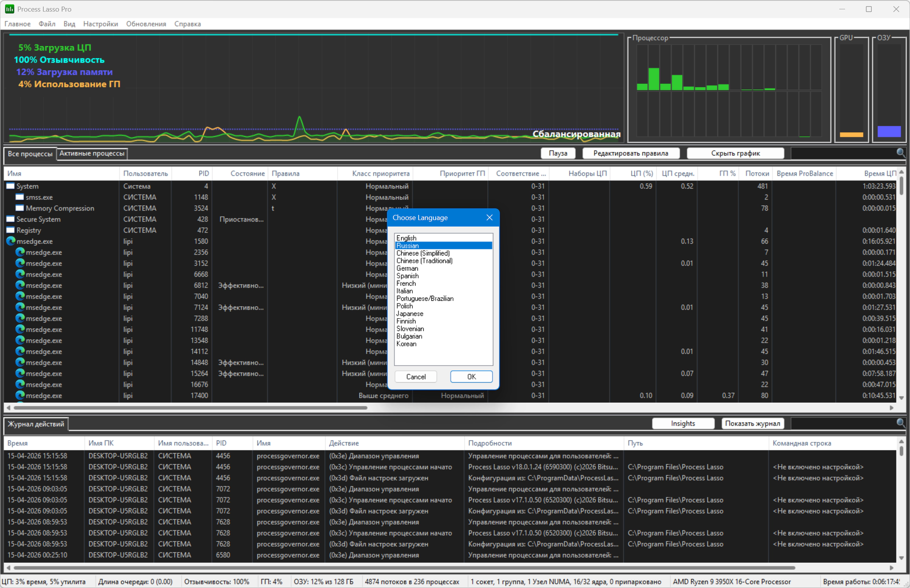Click the Edge icon of msedge.exe PID 1580
The width and height of the screenshot is (910, 588).
click(11, 241)
